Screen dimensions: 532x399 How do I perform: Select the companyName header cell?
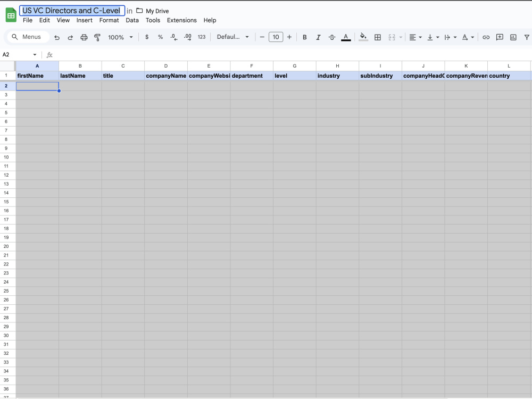click(166, 76)
